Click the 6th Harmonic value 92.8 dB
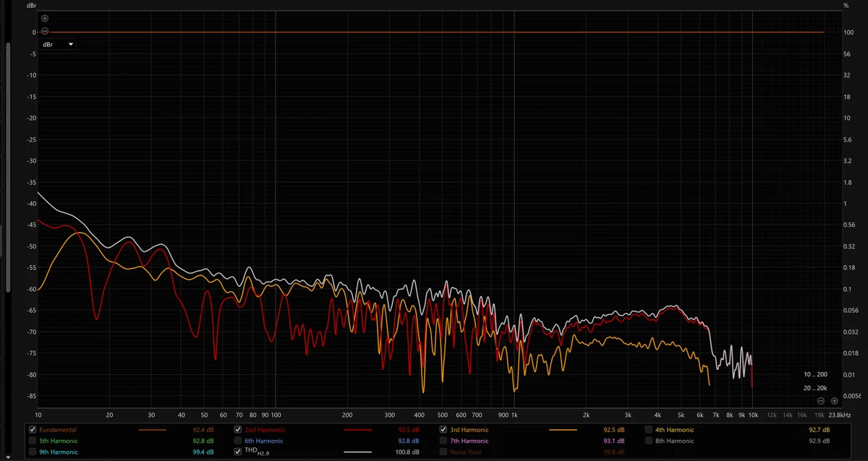 [x=409, y=441]
